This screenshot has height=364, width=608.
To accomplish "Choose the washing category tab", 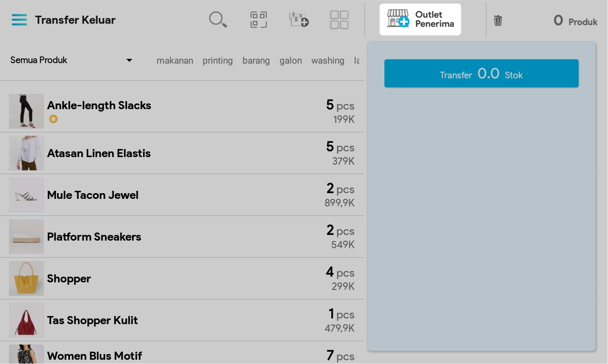I will click(x=327, y=61).
